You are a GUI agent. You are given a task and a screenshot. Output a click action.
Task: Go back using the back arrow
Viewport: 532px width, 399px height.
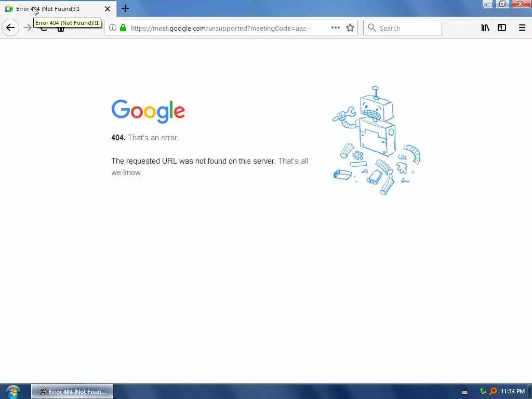coord(10,28)
